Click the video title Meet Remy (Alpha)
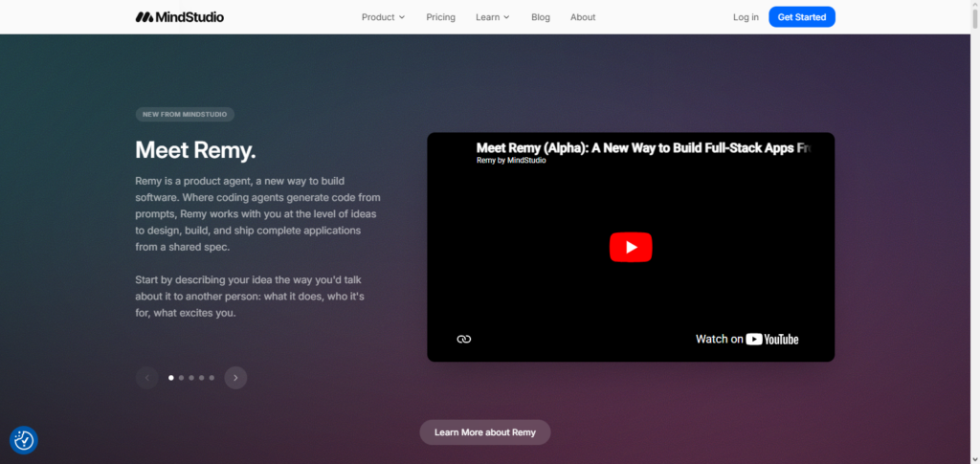The width and height of the screenshot is (980, 464). (644, 148)
